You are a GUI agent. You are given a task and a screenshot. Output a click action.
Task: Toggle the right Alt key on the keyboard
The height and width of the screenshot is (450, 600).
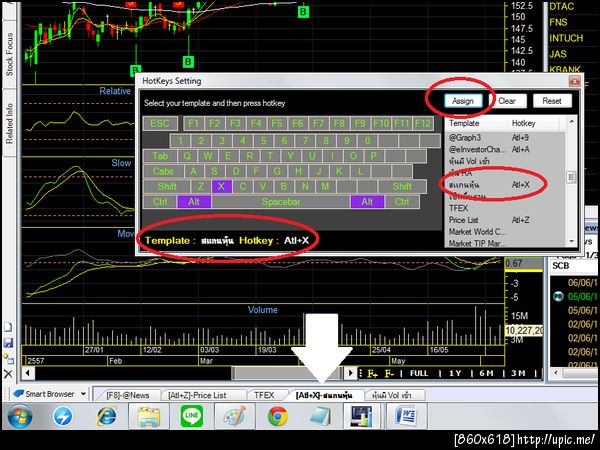(367, 202)
